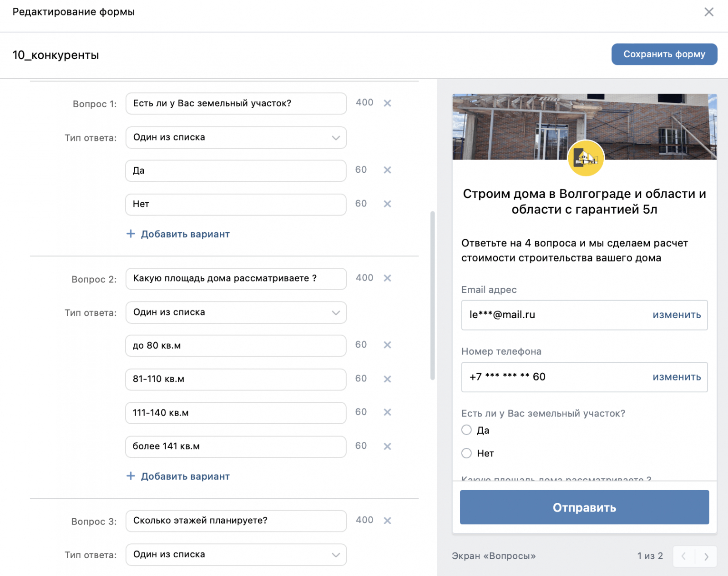Image resolution: width=728 pixels, height=576 pixels.
Task: Remove question 2 with its X icon
Action: click(387, 278)
